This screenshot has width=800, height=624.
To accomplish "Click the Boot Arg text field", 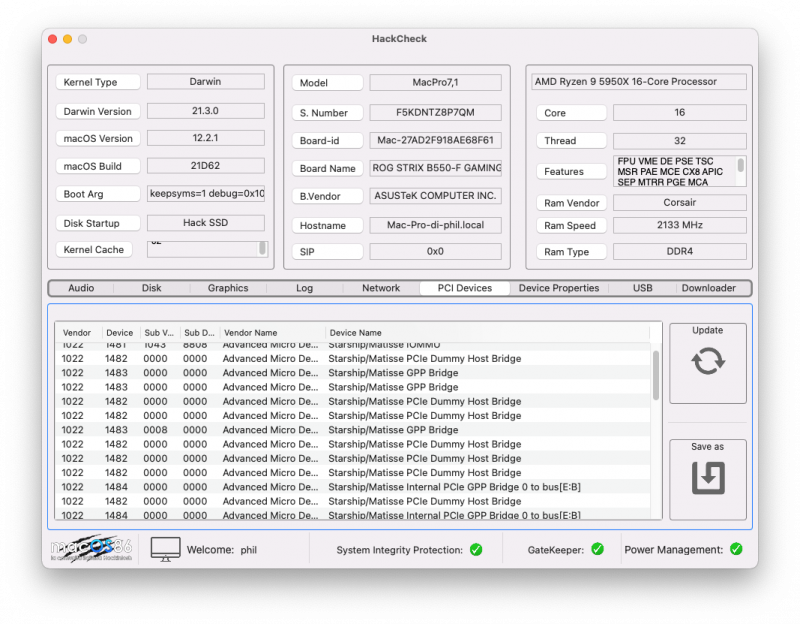I will [206, 194].
